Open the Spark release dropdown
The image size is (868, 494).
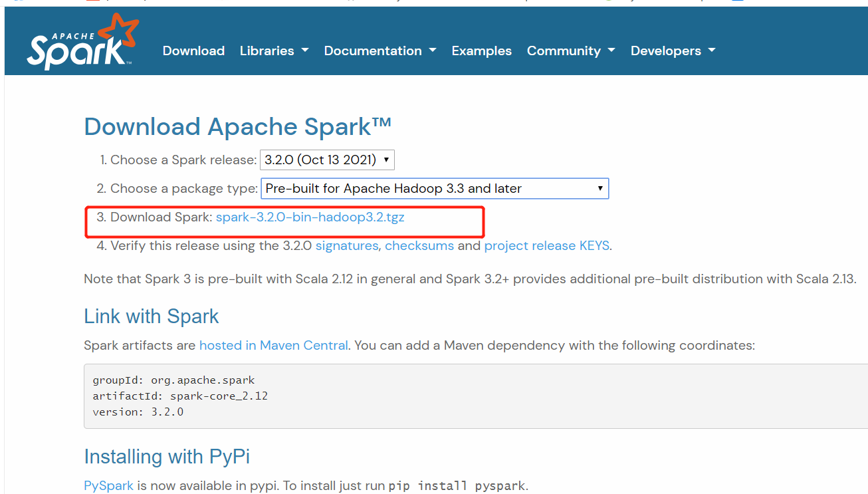tap(326, 160)
